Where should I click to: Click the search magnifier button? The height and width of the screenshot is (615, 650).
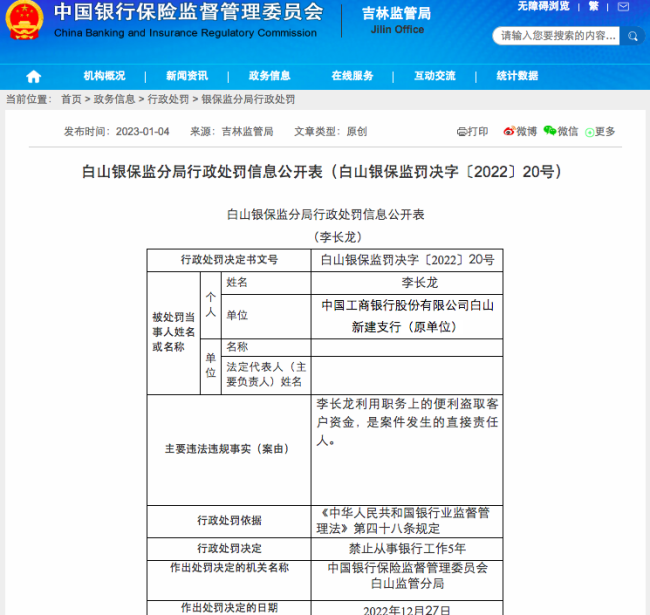click(x=632, y=36)
